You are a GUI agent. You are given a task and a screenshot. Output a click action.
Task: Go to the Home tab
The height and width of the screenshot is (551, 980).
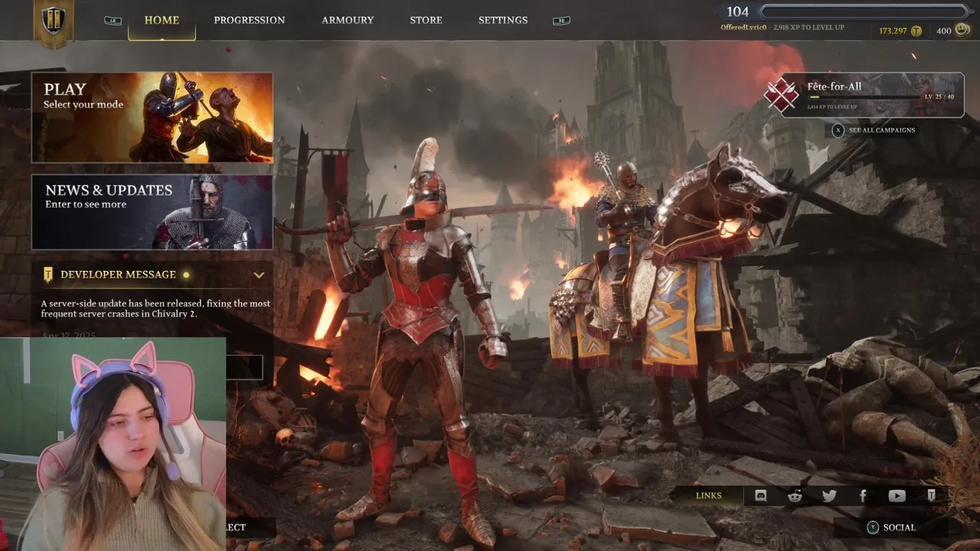(x=162, y=20)
